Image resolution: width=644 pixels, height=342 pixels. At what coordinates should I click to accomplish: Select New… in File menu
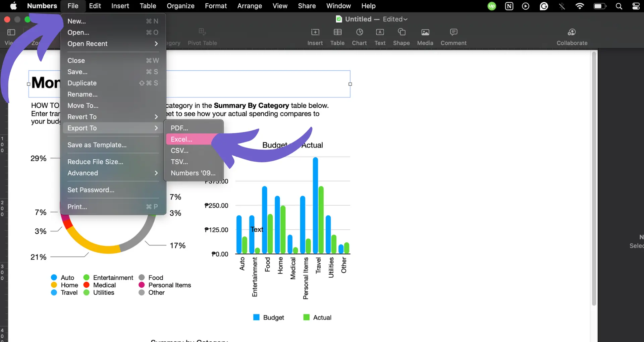pos(113,21)
